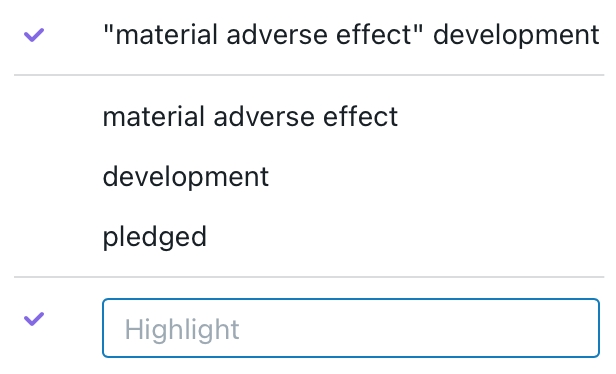Open the unquoted material adverse effect term
616x374 pixels.
(250, 117)
